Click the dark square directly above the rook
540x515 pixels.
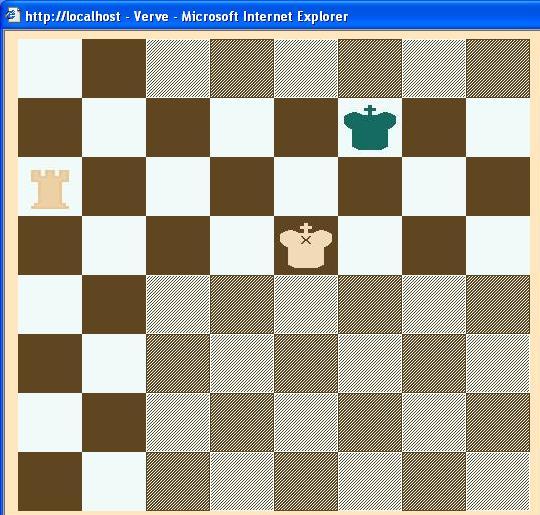[x=50, y=127]
